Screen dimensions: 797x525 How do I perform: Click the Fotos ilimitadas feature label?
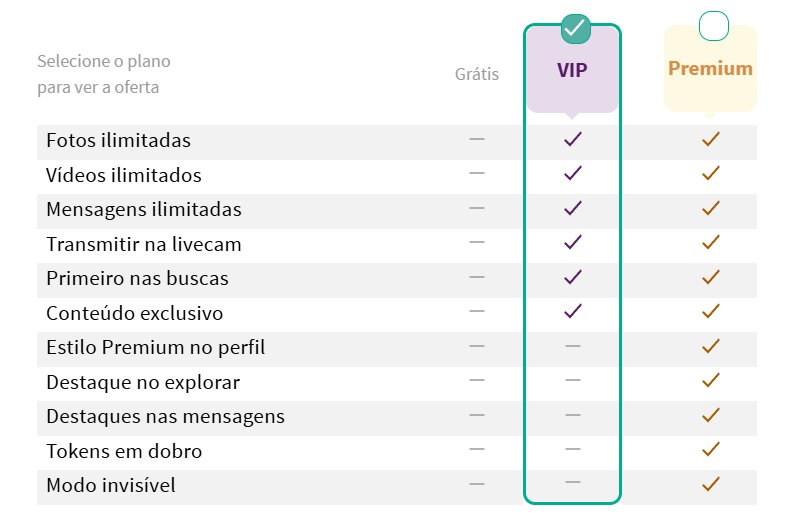click(118, 140)
